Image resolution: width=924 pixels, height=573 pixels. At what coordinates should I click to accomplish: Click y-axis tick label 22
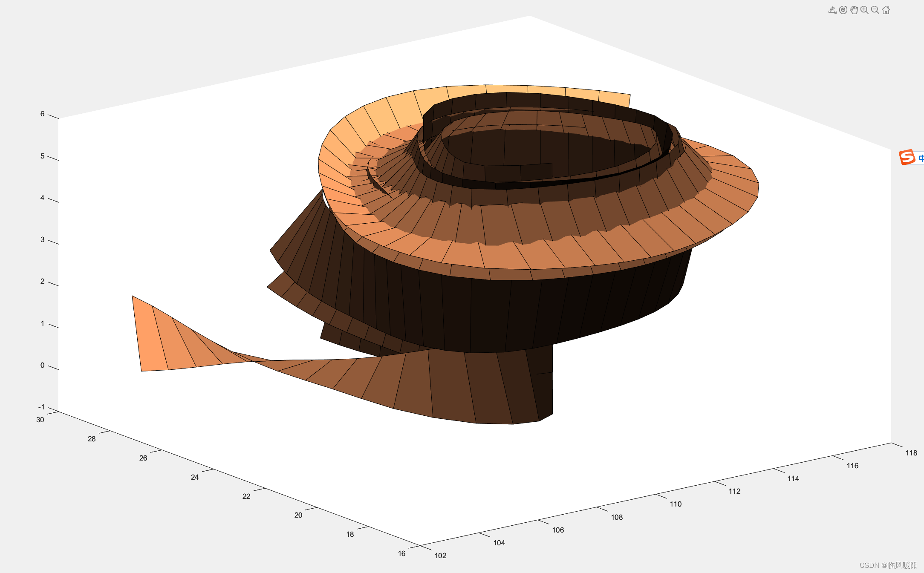pyautogui.click(x=246, y=496)
